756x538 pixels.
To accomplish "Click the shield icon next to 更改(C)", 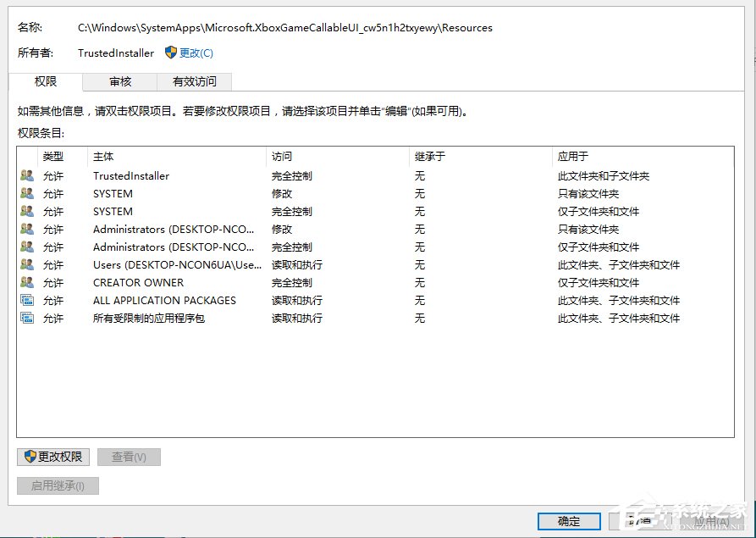I will pyautogui.click(x=170, y=53).
